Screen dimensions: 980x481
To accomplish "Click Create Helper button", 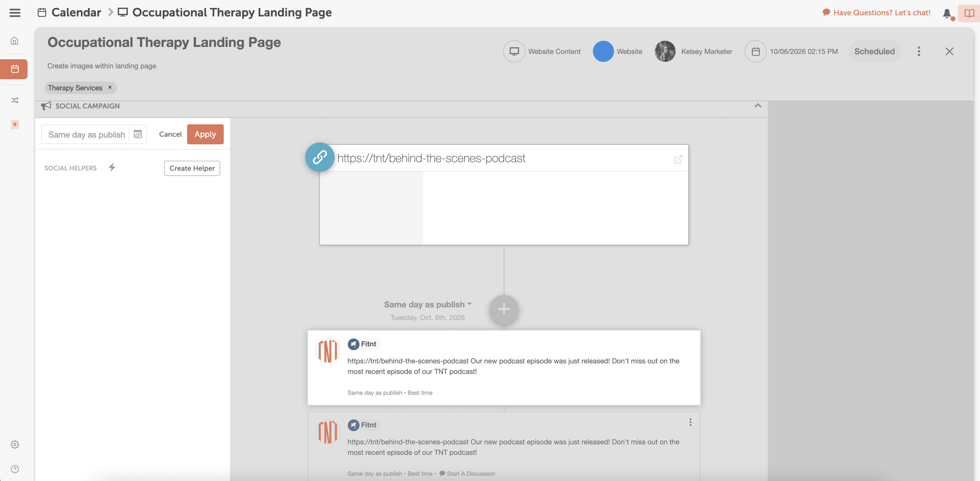I will [x=192, y=168].
